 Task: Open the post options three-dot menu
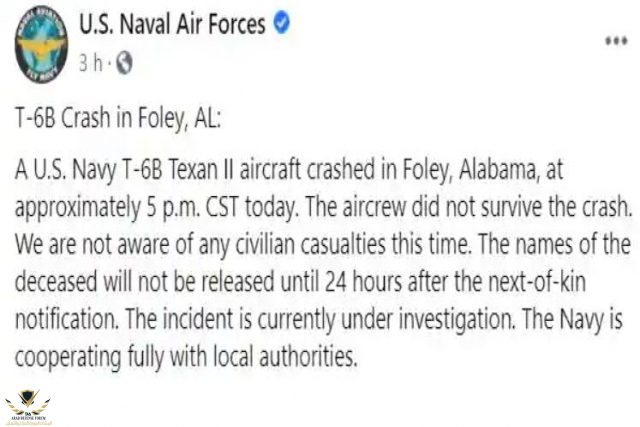click(616, 41)
